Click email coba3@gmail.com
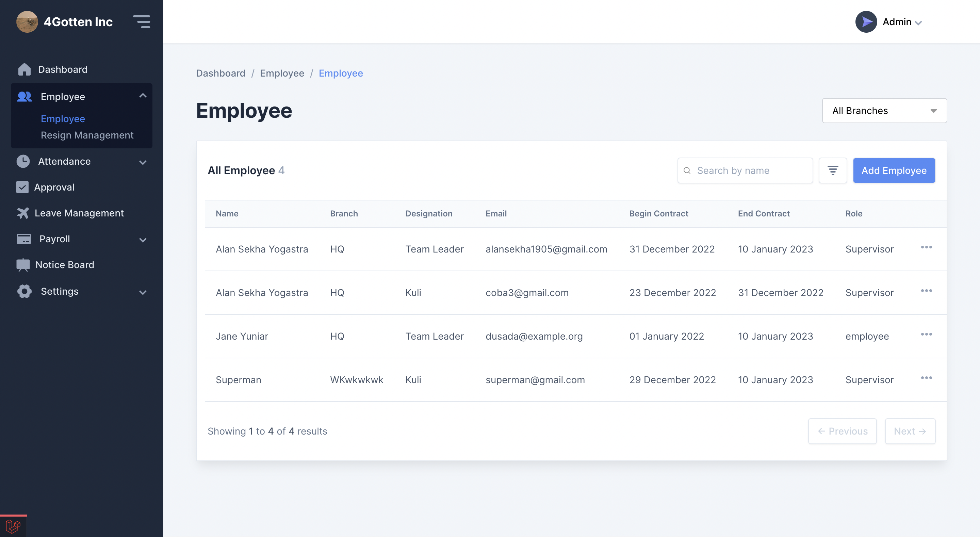 pyautogui.click(x=527, y=293)
